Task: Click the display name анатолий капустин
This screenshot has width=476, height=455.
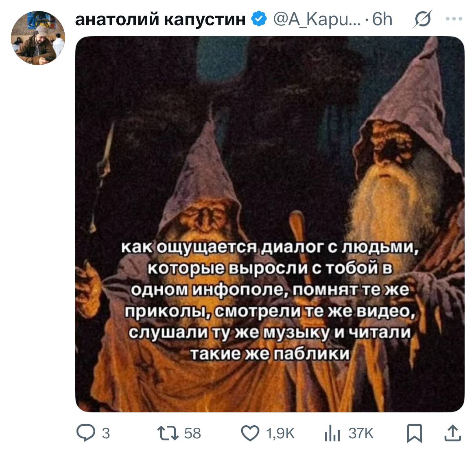Action: click(x=160, y=20)
